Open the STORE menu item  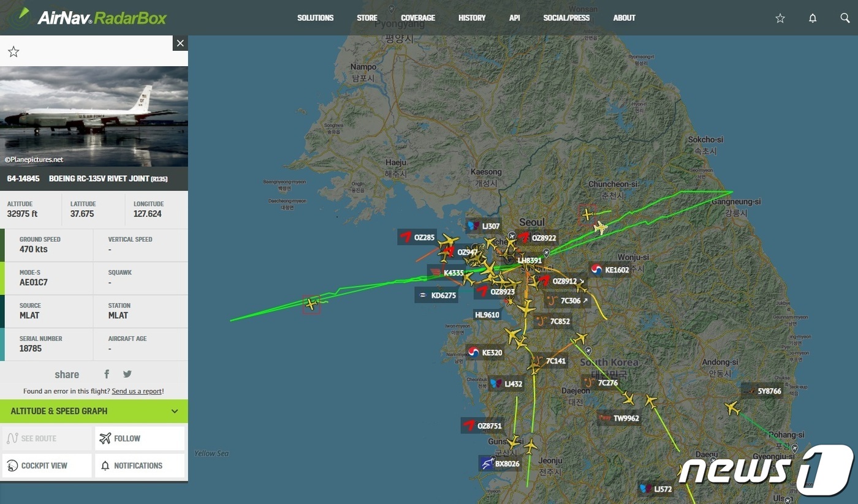click(x=367, y=18)
